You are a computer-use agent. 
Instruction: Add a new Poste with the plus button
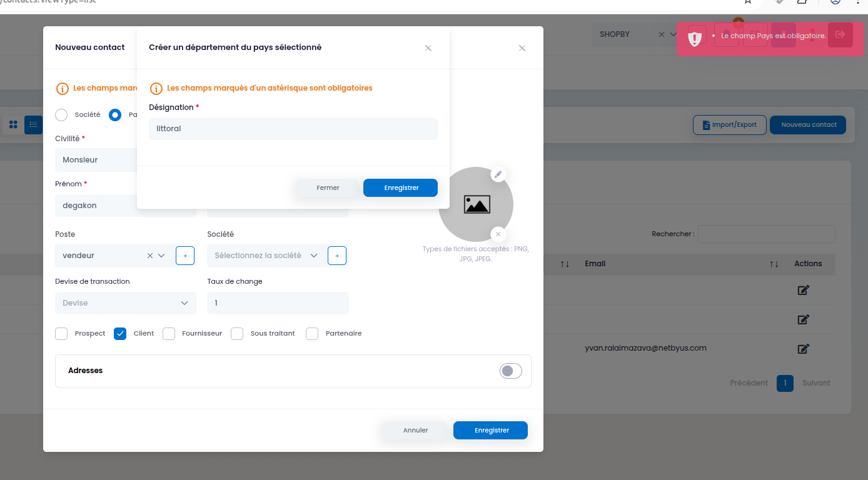coord(185,256)
